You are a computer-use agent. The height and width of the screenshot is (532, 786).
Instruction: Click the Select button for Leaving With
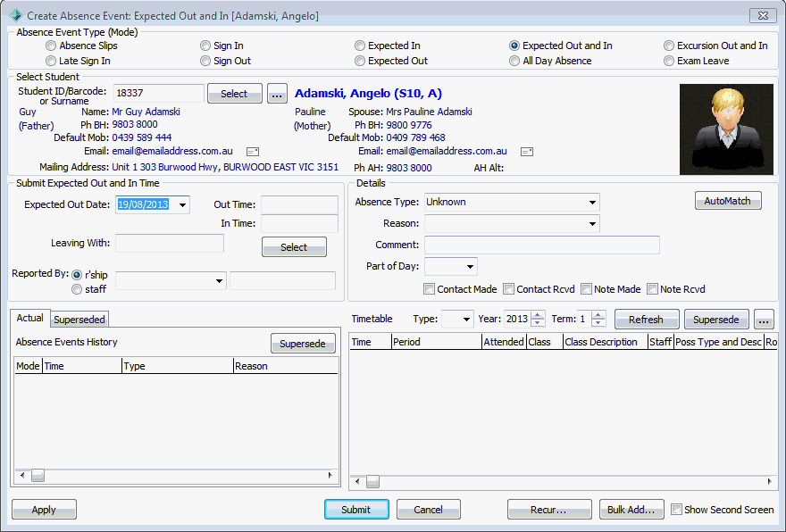pos(294,247)
